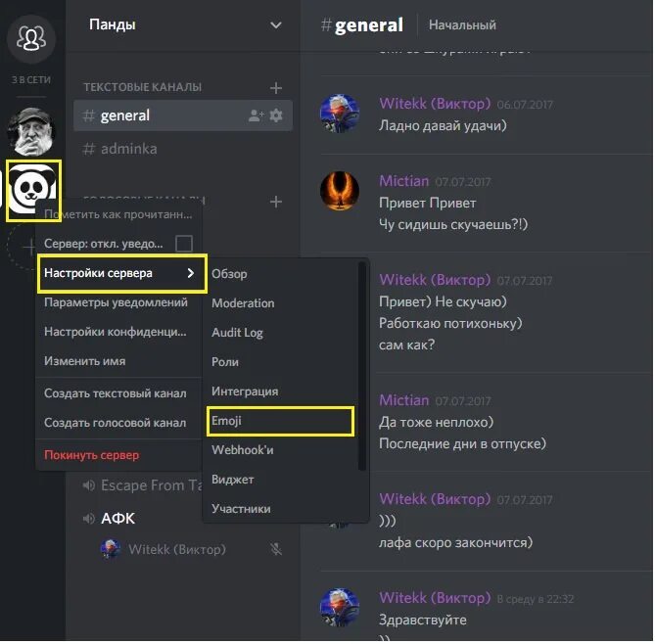655x644 pixels.
Task: Open the friends home icon
Action: 31,38
